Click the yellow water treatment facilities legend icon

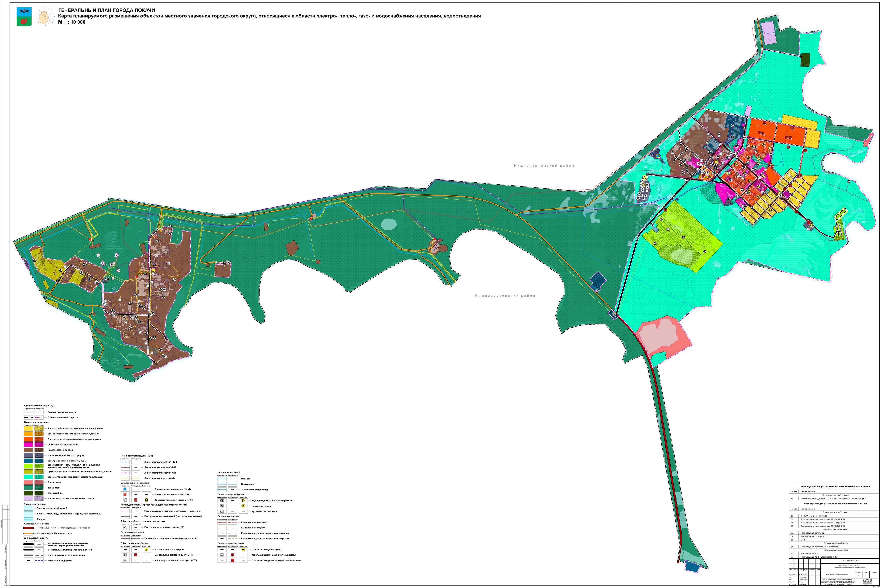[x=243, y=501]
